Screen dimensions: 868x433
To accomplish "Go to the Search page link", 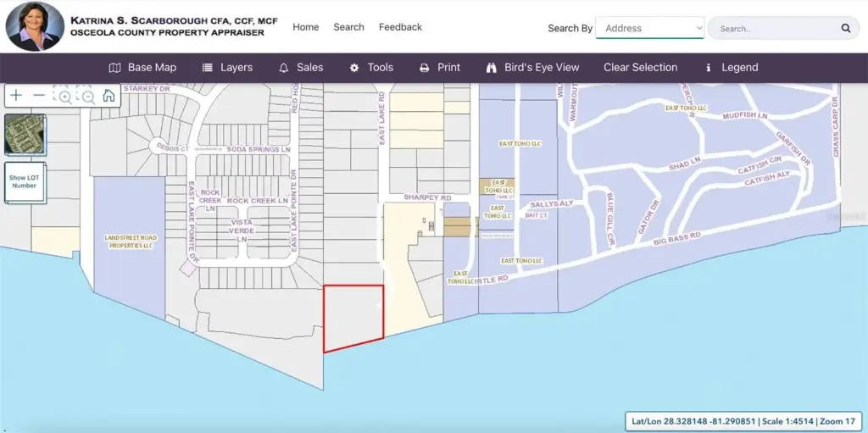I will tap(348, 27).
